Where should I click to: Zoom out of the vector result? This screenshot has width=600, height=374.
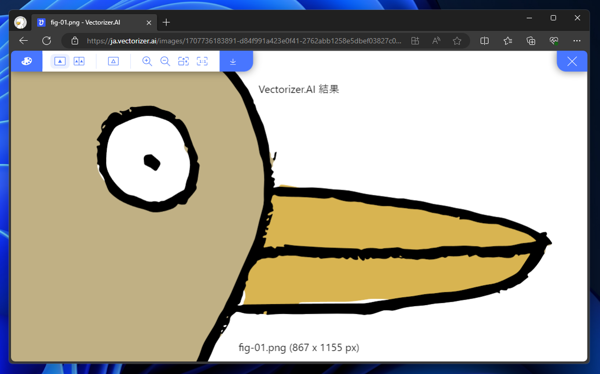click(x=165, y=61)
